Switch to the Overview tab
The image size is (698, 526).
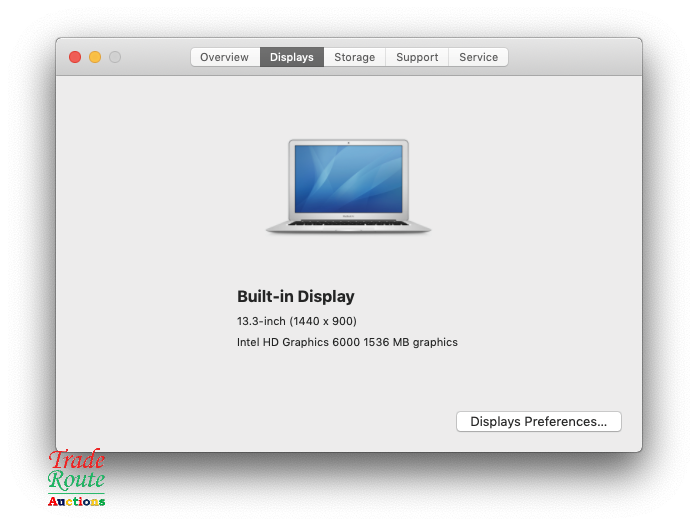(x=224, y=57)
